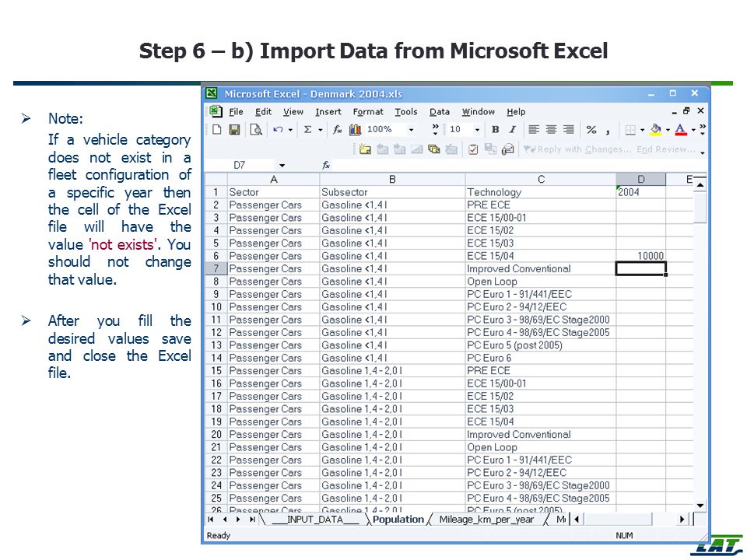Click the Paste Function fx toolbar icon
This screenshot has height=560, width=747.
pyautogui.click(x=337, y=130)
